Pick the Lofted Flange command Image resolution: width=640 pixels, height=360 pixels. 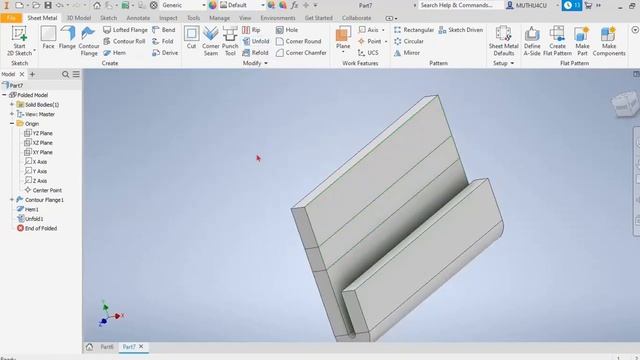click(x=125, y=30)
